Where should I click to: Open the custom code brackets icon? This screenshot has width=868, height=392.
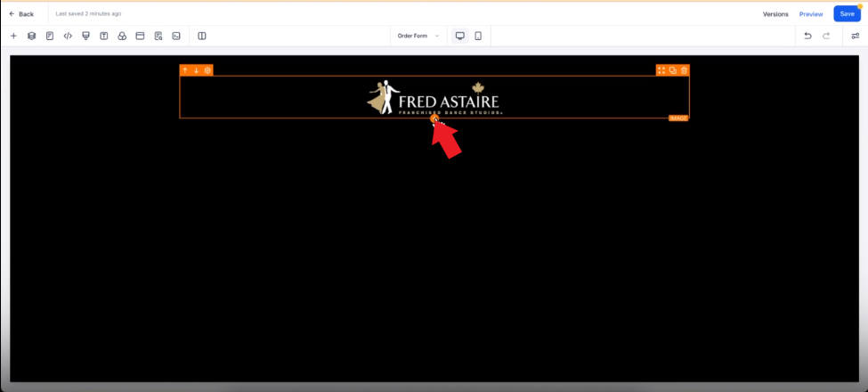[68, 36]
